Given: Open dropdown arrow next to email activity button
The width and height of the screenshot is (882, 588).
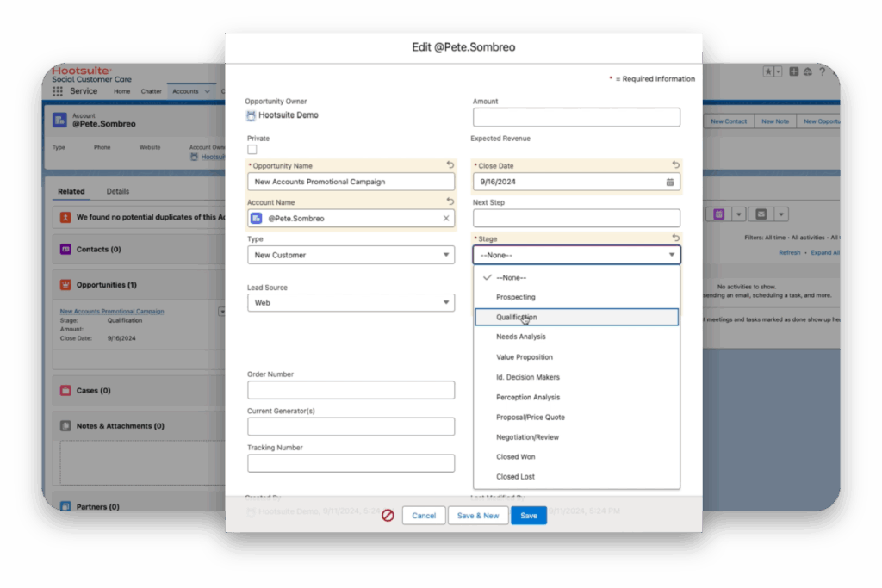Looking at the screenshot, I should [780, 214].
